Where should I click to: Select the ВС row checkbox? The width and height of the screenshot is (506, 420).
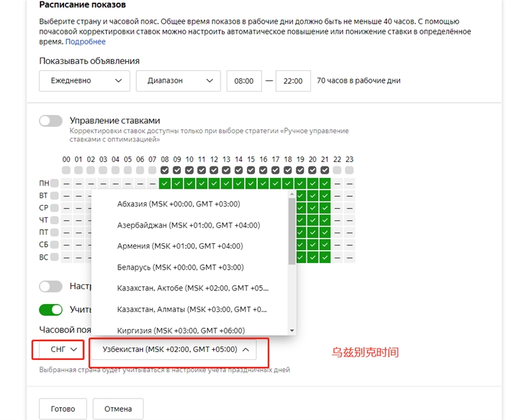(55, 257)
